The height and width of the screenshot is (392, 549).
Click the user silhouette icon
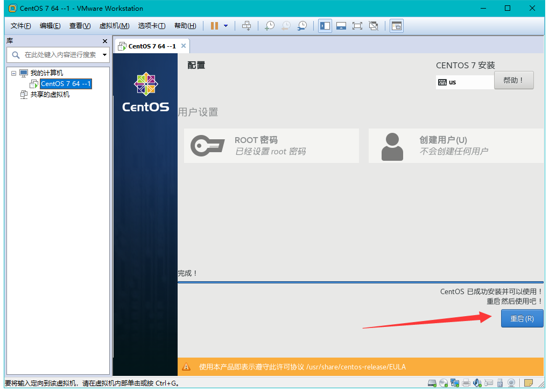pyautogui.click(x=392, y=146)
